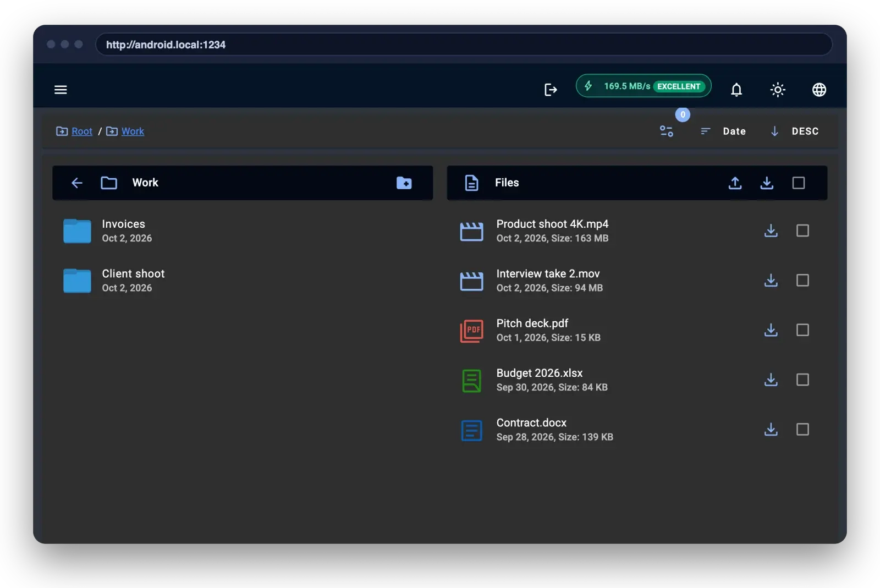
Task: Click the Client shoot folder icon
Action: coord(77,281)
